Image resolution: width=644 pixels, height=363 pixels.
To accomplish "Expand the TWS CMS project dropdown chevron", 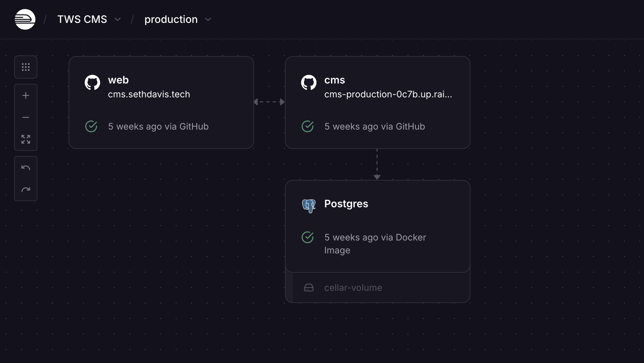I will click(x=118, y=20).
